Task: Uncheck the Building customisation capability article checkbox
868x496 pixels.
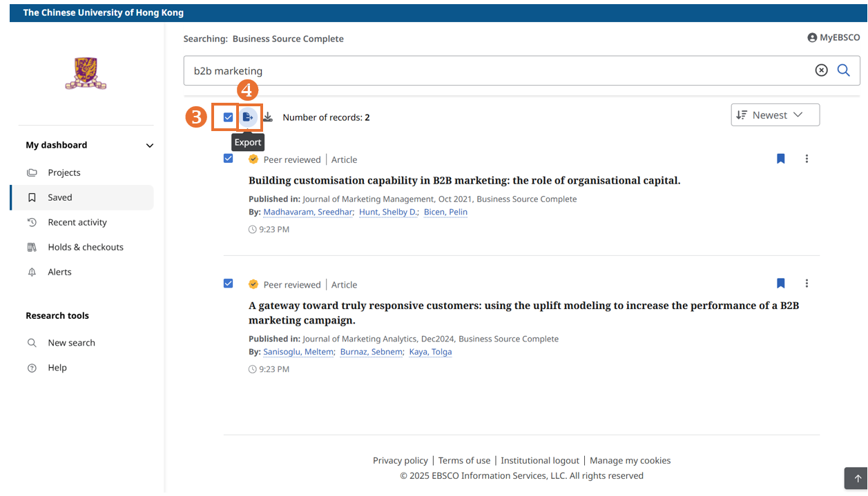Action: pyautogui.click(x=228, y=159)
